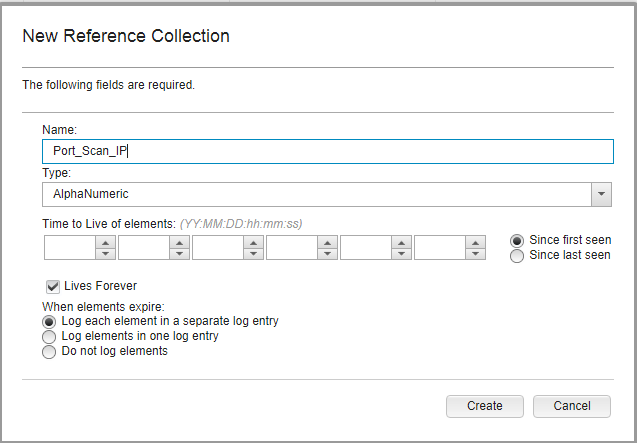Choose Log elements in one log entry
Image resolution: width=637 pixels, height=443 pixels.
[x=49, y=337]
